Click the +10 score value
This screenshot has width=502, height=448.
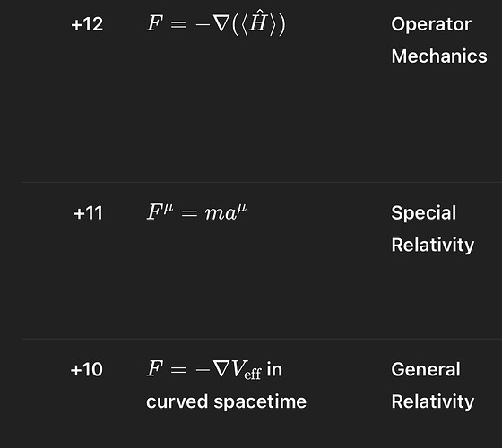point(86,369)
